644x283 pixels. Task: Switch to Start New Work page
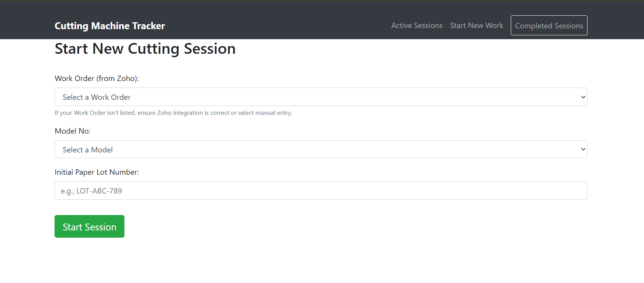(477, 25)
